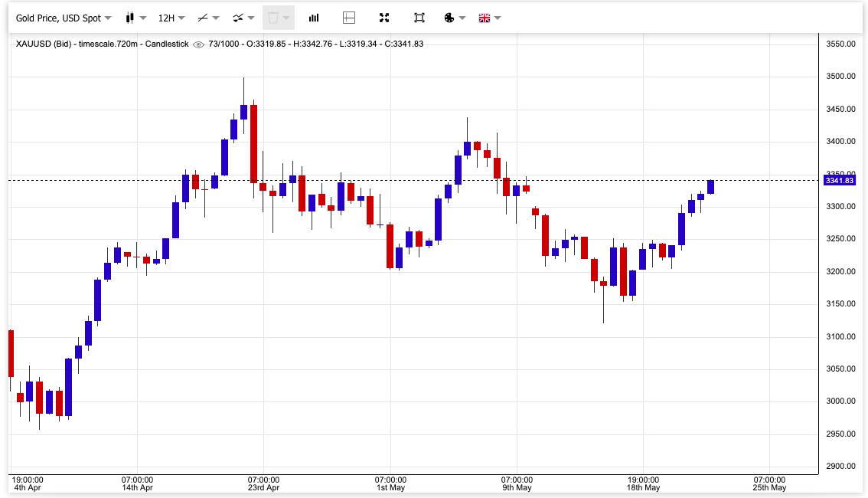Click the XAUUSD (Bid) series legend label

coord(102,44)
